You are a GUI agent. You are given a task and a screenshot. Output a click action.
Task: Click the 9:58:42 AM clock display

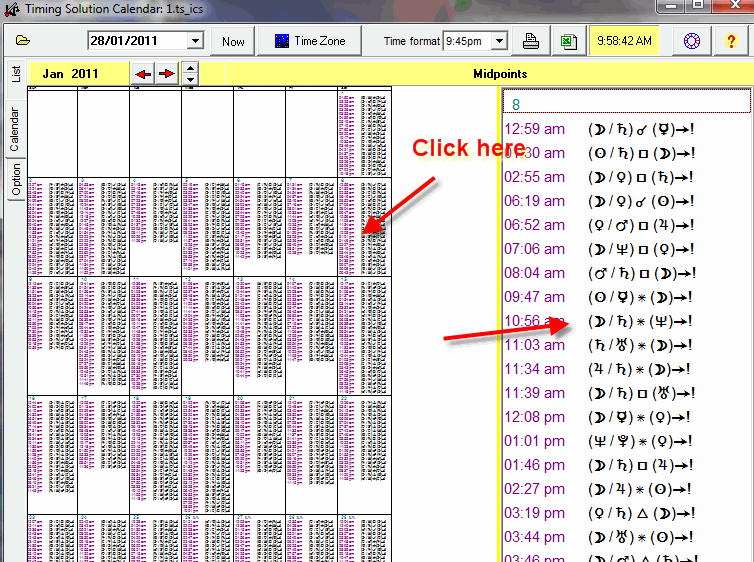(624, 41)
